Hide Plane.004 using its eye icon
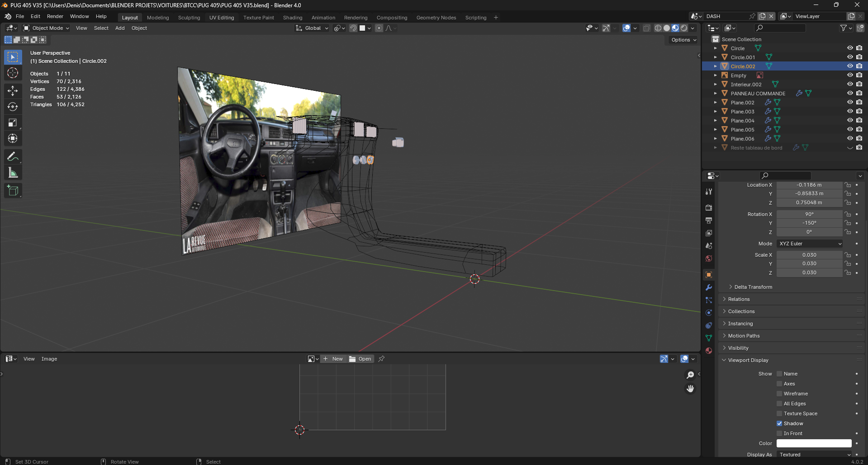The height and width of the screenshot is (465, 868). 850,121
